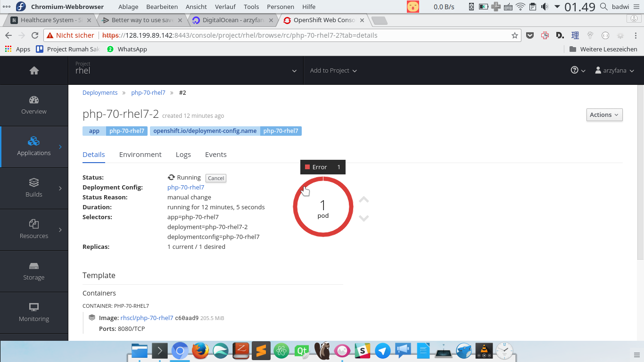Go to the OpenShift home icon
This screenshot has width=644, height=362.
pyautogui.click(x=34, y=71)
